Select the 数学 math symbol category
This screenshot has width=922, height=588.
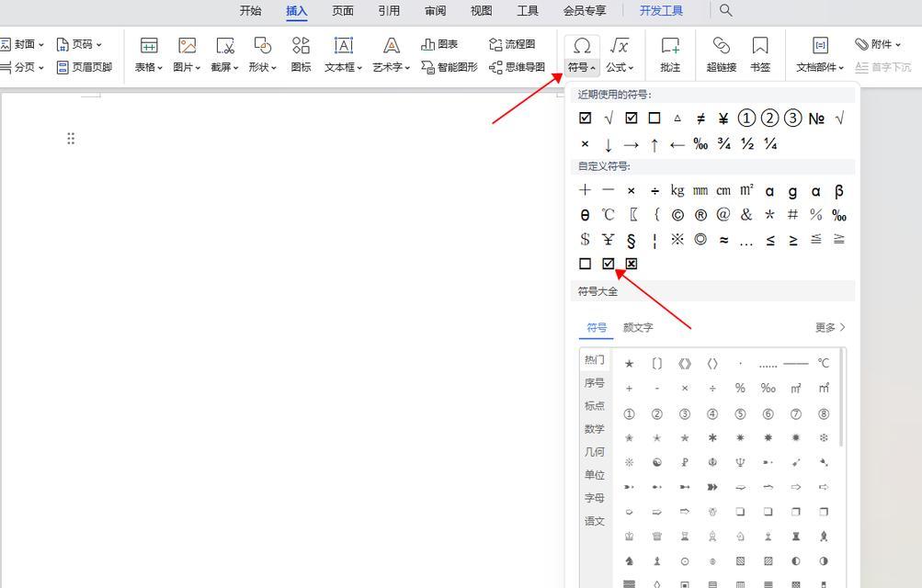[x=595, y=429]
